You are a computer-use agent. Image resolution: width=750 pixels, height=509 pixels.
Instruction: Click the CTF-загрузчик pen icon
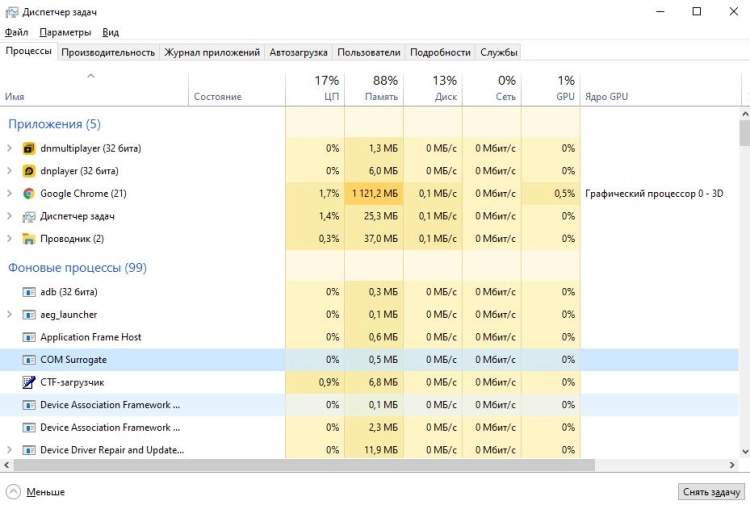(29, 382)
